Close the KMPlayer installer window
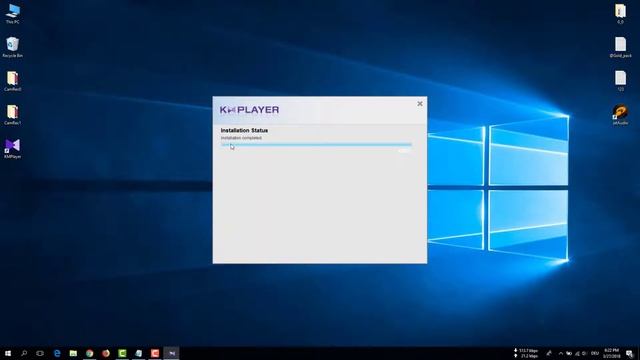Screen dimensions: 640x360 (x=420, y=104)
